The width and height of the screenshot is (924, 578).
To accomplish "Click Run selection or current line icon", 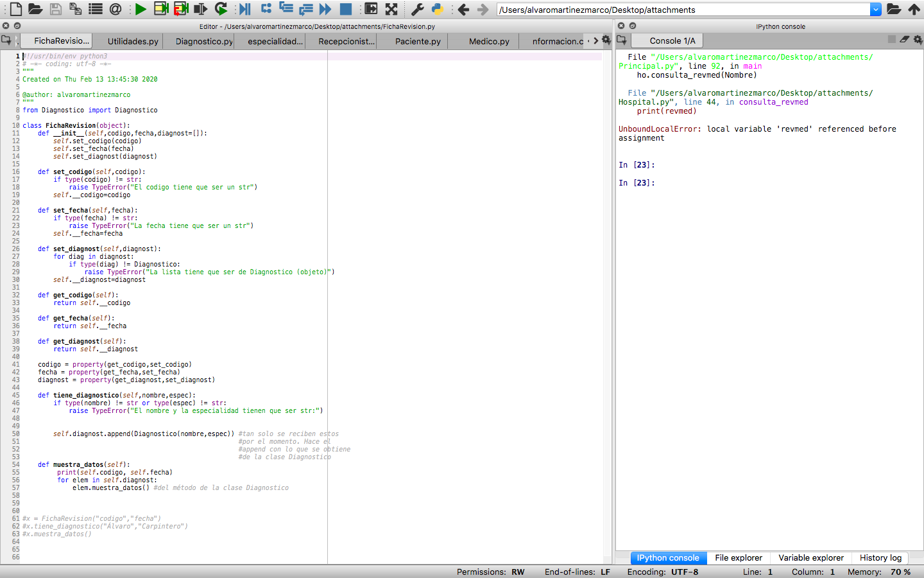I will [201, 9].
